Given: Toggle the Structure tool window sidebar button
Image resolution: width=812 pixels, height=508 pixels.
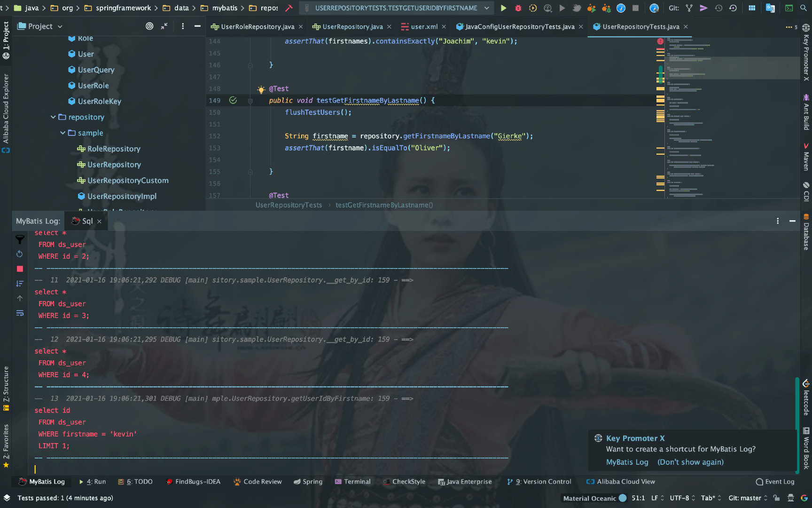Looking at the screenshot, I should pyautogui.click(x=6, y=389).
